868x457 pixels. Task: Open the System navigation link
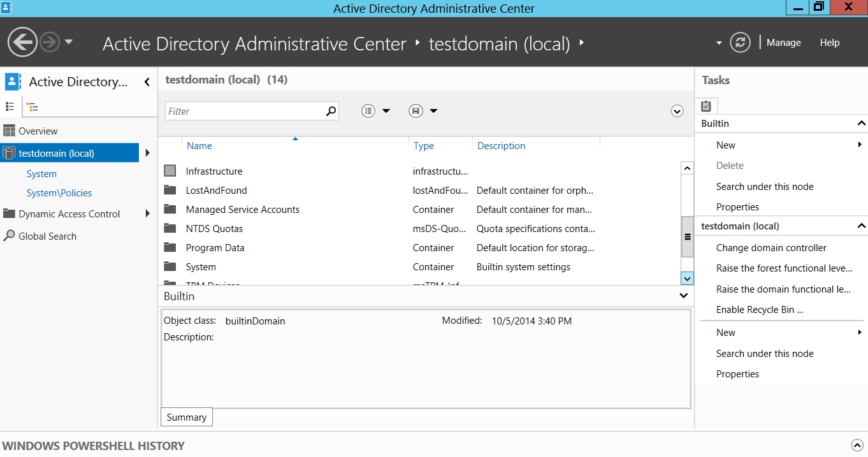point(41,174)
